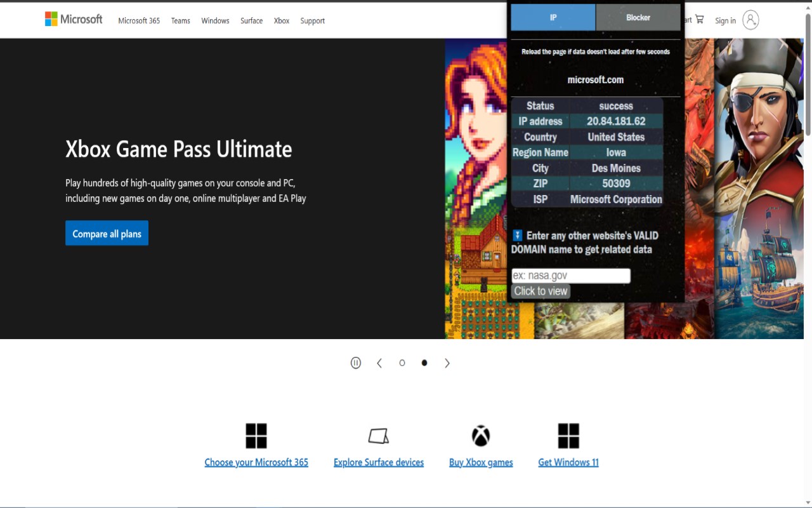Switch to the Blocker tab in extension popup
812x508 pixels.
pos(638,18)
